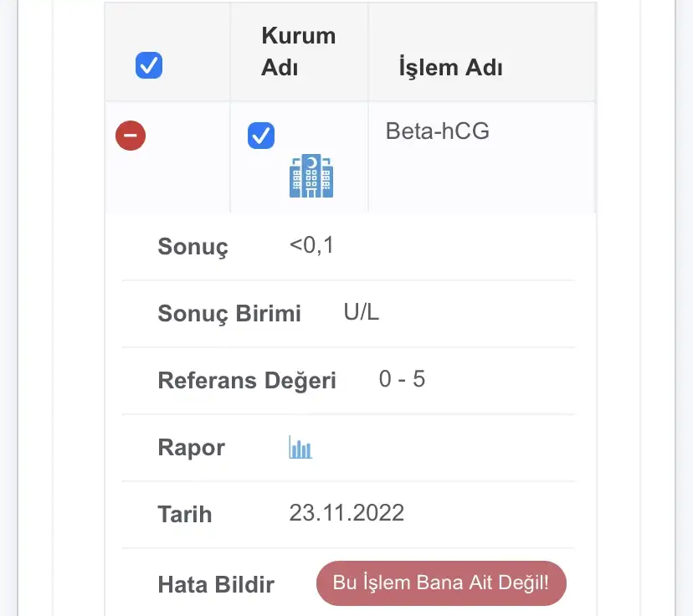Click the 'Sonuç Birimi' label
The image size is (693, 616).
click(x=229, y=314)
